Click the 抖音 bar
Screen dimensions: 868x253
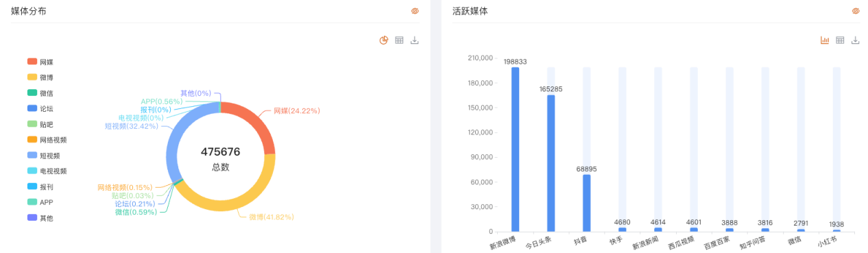pos(586,203)
